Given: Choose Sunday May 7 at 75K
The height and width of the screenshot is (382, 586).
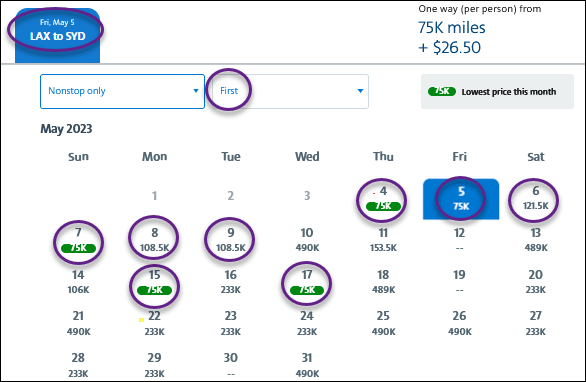Looking at the screenshot, I should pos(78,240).
